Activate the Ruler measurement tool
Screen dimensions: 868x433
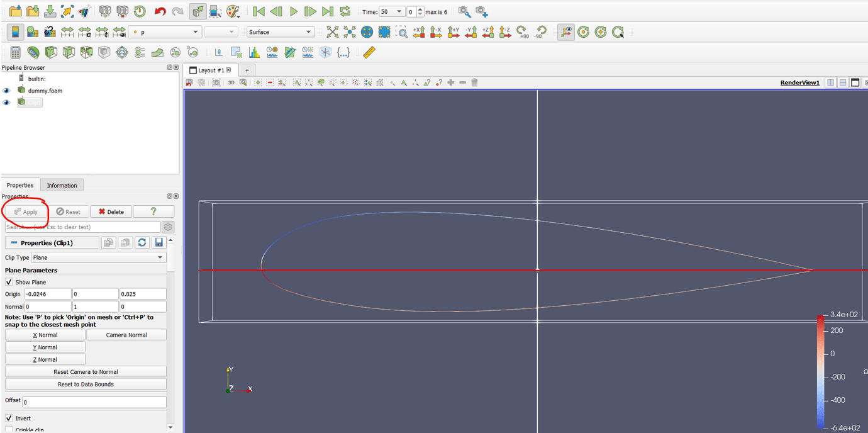coord(369,52)
